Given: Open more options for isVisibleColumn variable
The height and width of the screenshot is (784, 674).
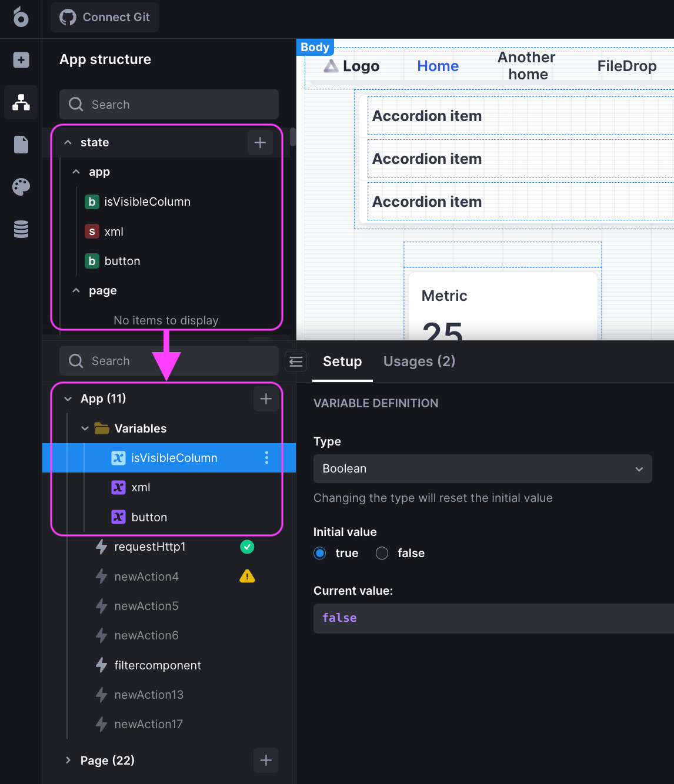Looking at the screenshot, I should pos(266,458).
